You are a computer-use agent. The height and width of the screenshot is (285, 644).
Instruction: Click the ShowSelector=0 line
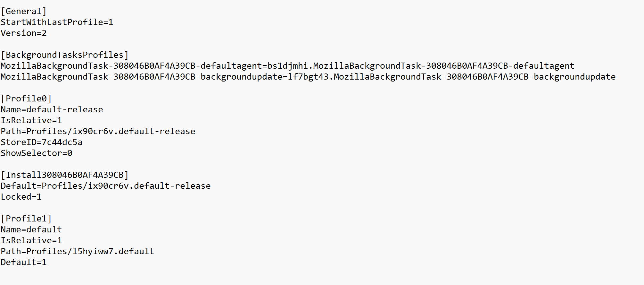tap(37, 153)
